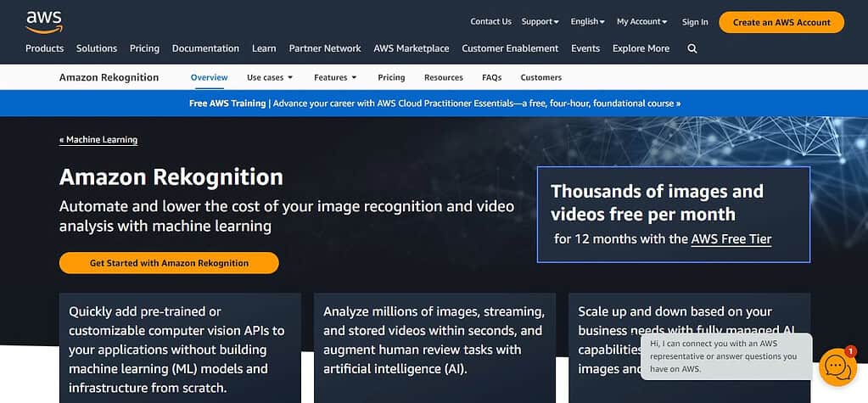Open the Explore More menu

coord(641,48)
